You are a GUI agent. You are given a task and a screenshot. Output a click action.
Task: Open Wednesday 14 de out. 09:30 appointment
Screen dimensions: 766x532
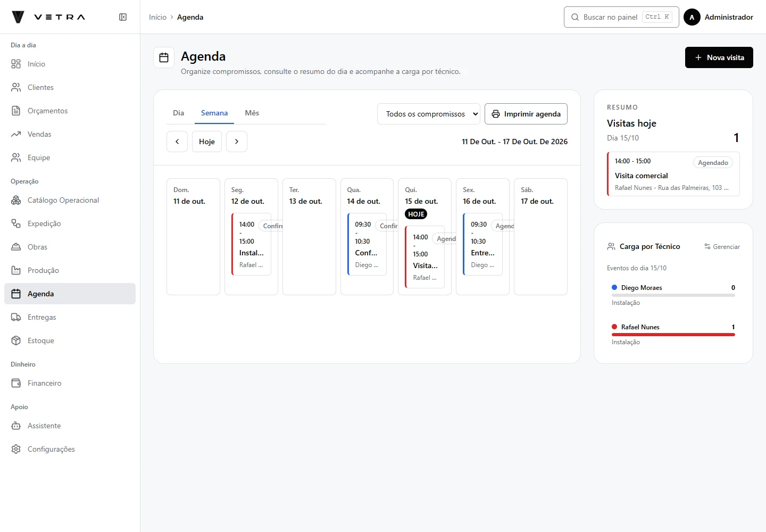click(x=367, y=244)
